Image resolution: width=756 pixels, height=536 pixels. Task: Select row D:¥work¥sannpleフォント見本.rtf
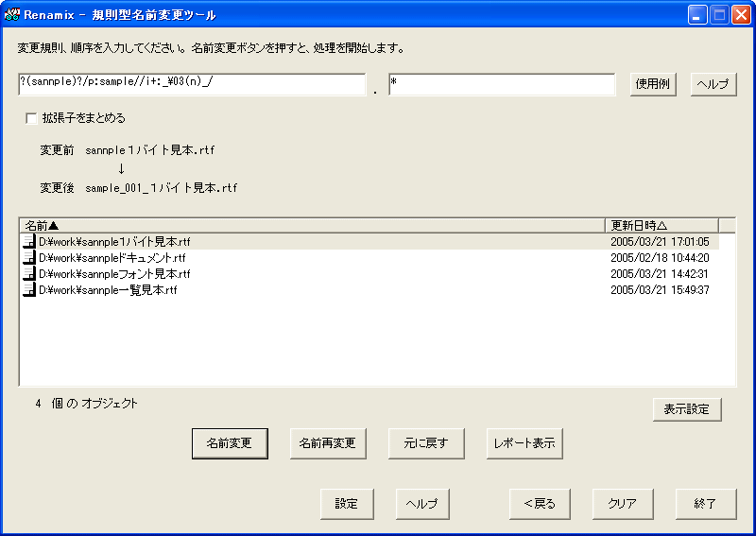tap(369, 273)
